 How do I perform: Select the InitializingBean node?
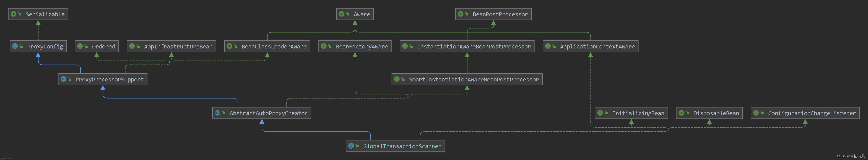coord(631,113)
